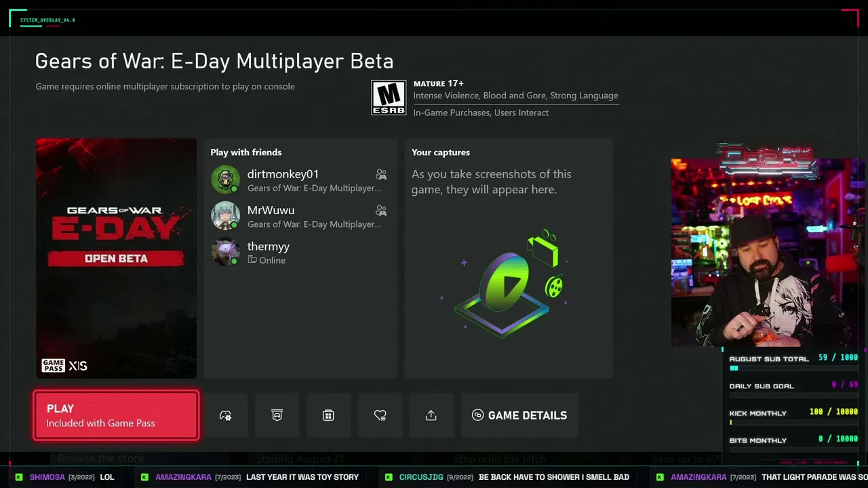This screenshot has height=488, width=868.
Task: Open manage game and add-ons controller icon
Action: point(226,415)
